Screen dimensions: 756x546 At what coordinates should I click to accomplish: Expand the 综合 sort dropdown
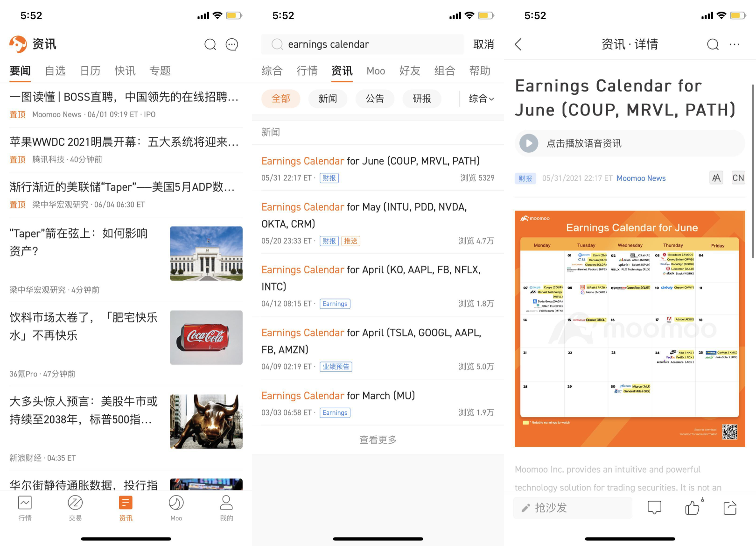pos(481,99)
